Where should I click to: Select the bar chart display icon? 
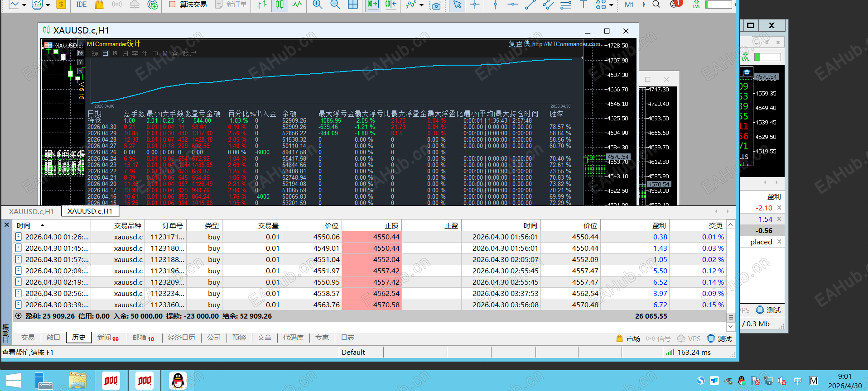click(x=262, y=5)
